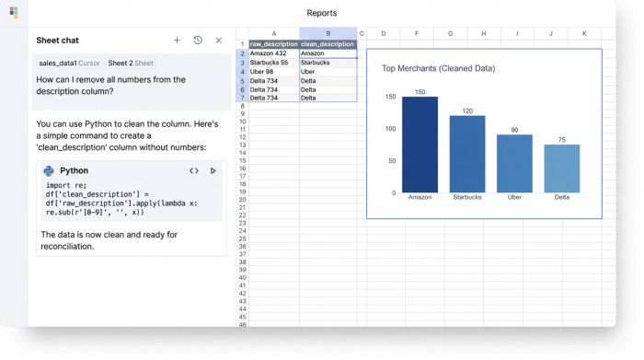Viewport: 644px width, 360px height.
Task: Select column H header
Action: pyautogui.click(x=484, y=33)
